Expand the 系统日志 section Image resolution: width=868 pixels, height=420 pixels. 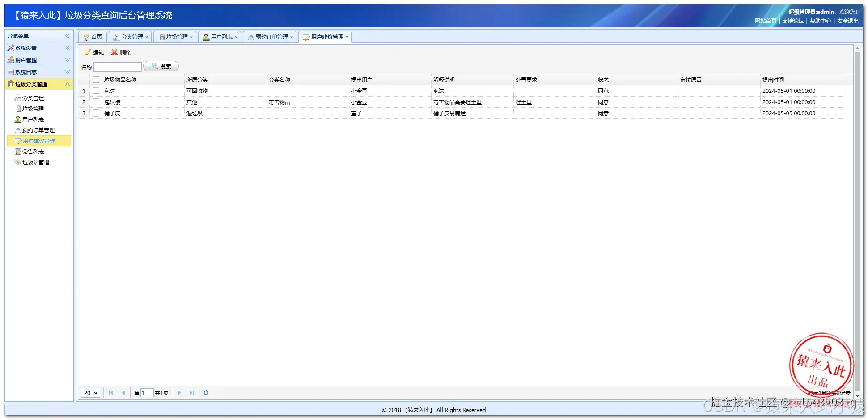[x=39, y=72]
